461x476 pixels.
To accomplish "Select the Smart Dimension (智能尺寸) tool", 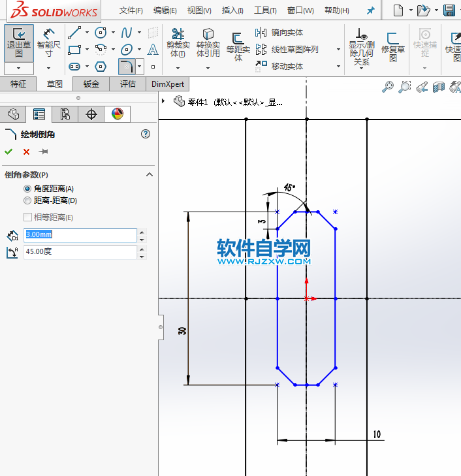I will tap(48, 44).
